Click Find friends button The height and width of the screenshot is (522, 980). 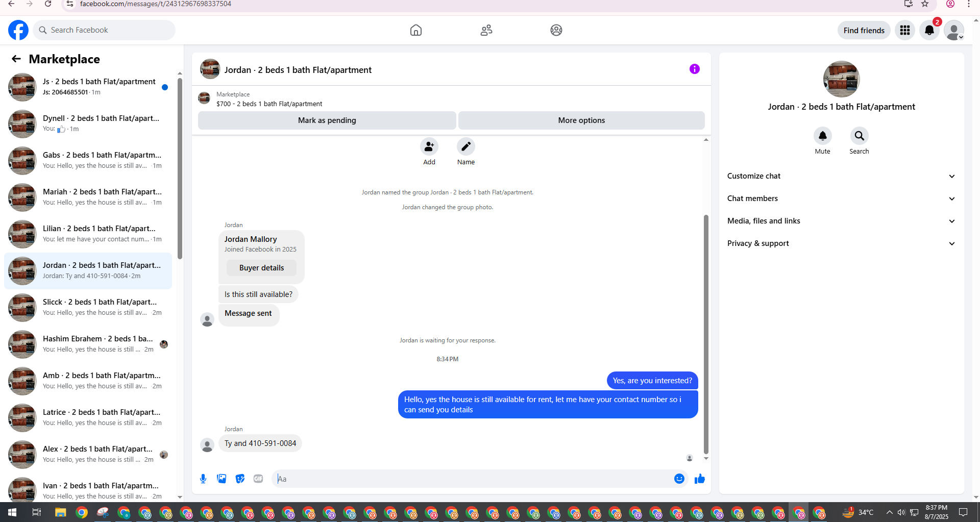click(864, 30)
